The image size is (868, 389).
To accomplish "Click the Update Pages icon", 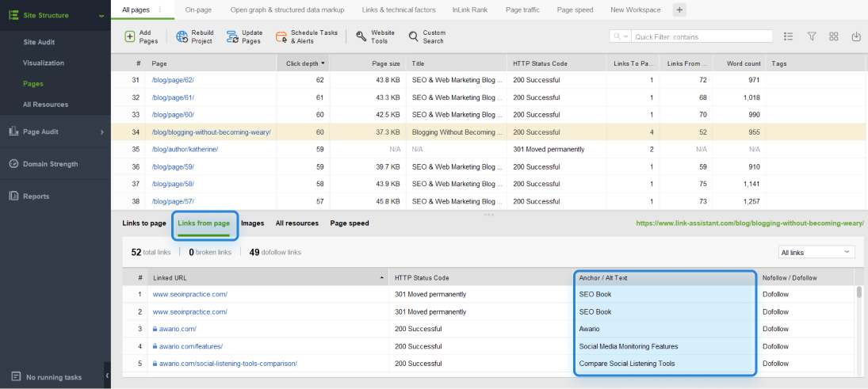I will pyautogui.click(x=232, y=36).
